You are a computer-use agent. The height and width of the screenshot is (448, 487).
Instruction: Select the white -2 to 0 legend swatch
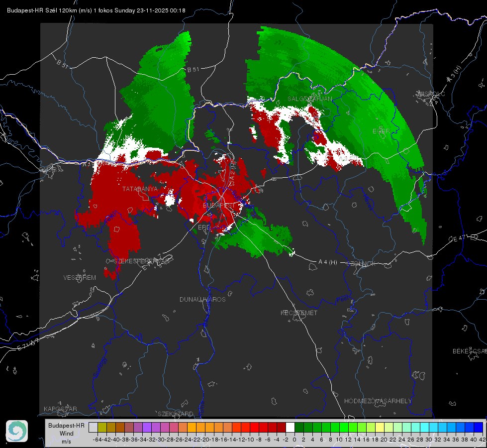pyautogui.click(x=290, y=427)
